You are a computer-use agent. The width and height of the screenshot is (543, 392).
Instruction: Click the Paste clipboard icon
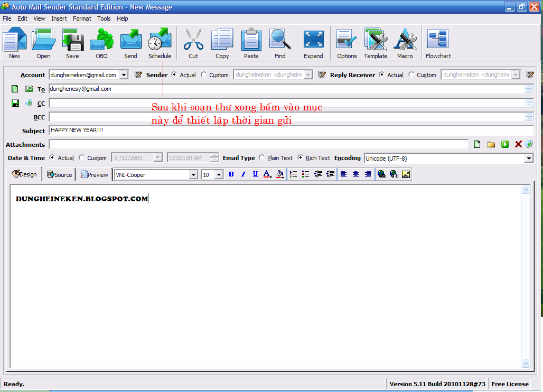(251, 43)
